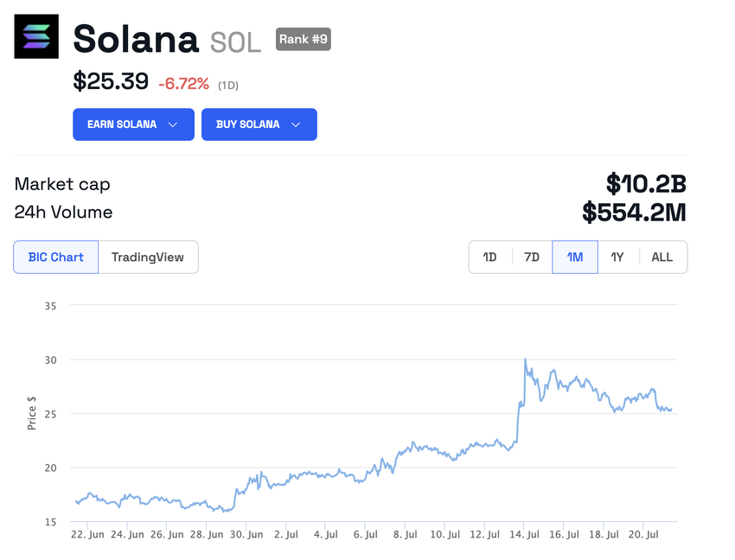735x560 pixels.
Task: Click the $25.39 current price
Action: [x=111, y=82]
